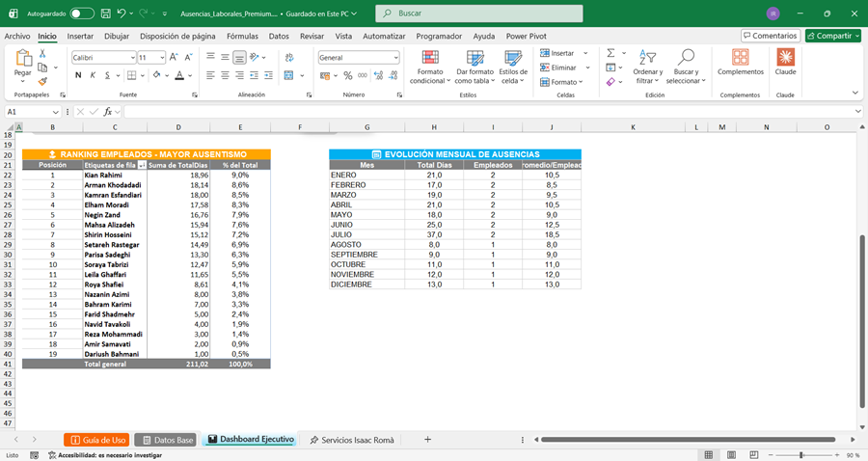Toggle the Autoguardado switch
Screen dimensions: 868x461
(x=82, y=14)
